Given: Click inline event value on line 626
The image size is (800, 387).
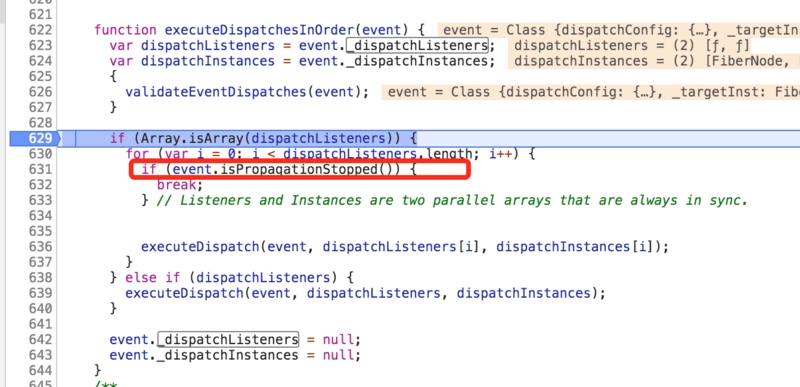Looking at the screenshot, I should (x=591, y=92).
